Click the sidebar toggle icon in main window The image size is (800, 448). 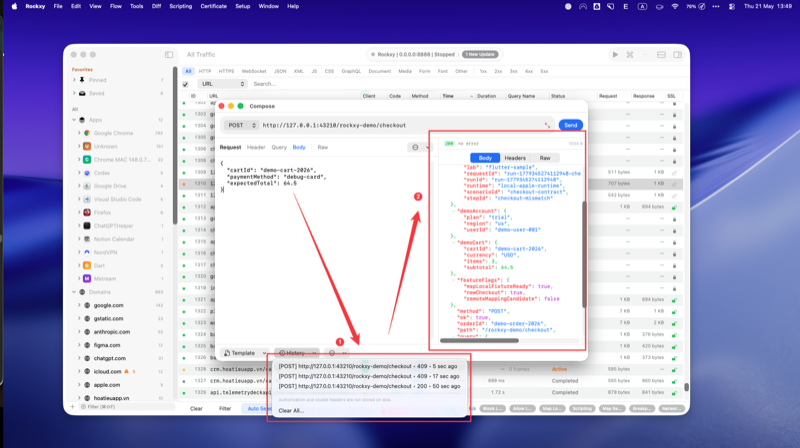pos(169,55)
